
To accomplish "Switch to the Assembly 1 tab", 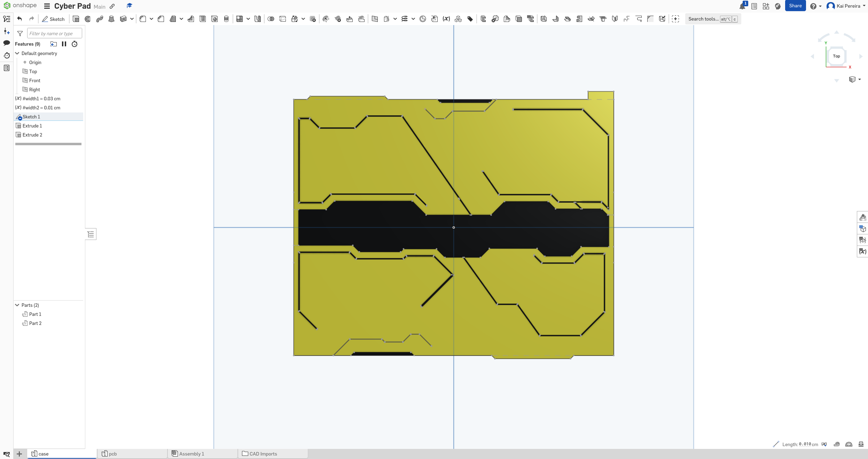I will tap(191, 454).
